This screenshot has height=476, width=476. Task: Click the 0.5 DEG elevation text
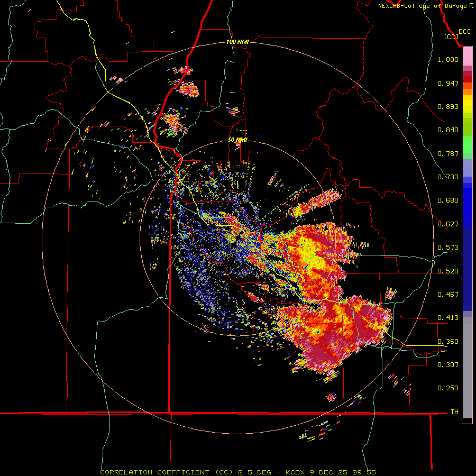pyautogui.click(x=255, y=472)
